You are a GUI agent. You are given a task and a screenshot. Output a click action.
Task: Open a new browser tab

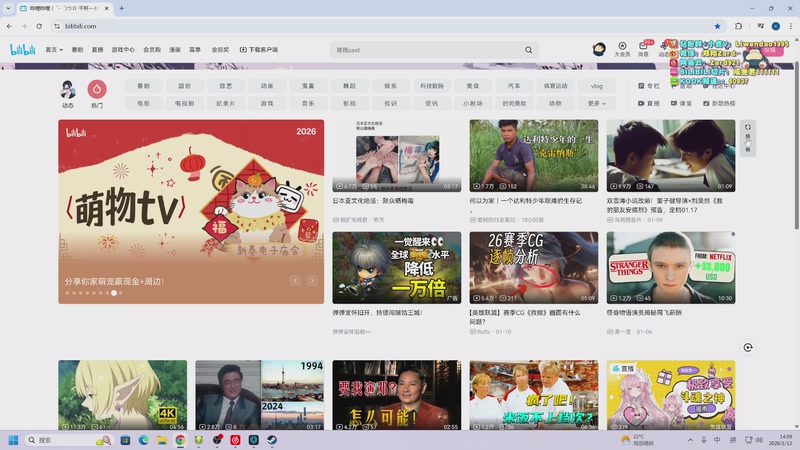(121, 8)
